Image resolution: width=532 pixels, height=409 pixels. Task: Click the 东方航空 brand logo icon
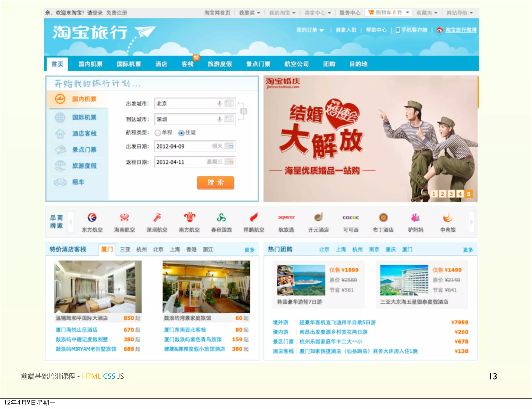[92, 217]
